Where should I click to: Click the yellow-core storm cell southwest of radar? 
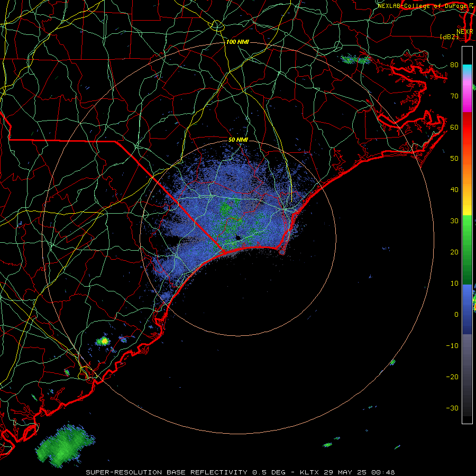point(103,341)
